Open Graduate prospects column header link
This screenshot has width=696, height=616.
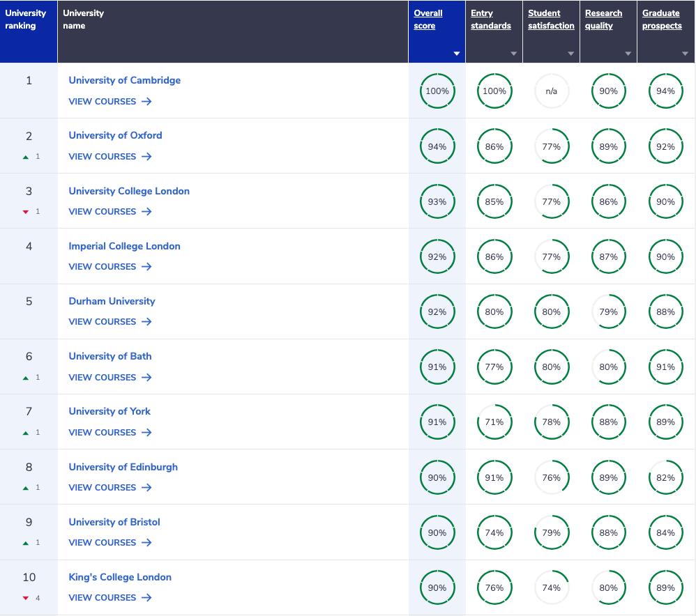click(x=662, y=20)
